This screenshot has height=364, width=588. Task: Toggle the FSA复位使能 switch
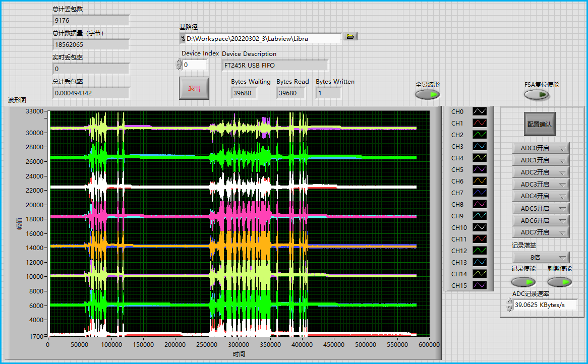pos(537,94)
